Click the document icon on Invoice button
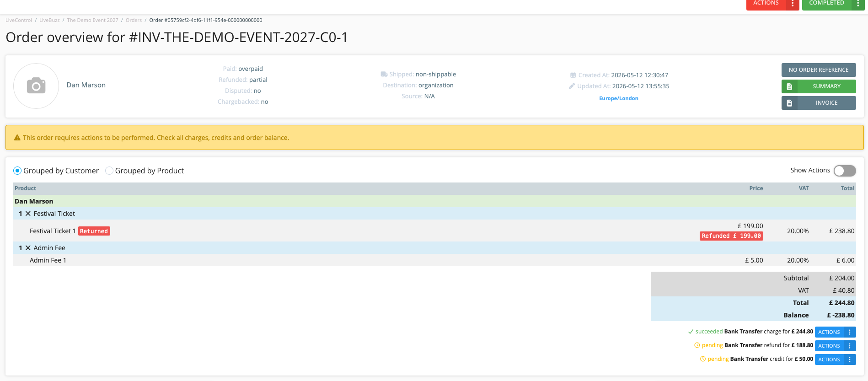The width and height of the screenshot is (868, 381). click(x=789, y=103)
